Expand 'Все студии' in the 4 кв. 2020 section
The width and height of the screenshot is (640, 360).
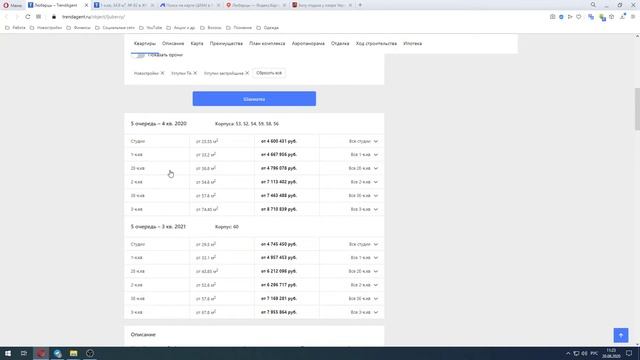tap(363, 141)
